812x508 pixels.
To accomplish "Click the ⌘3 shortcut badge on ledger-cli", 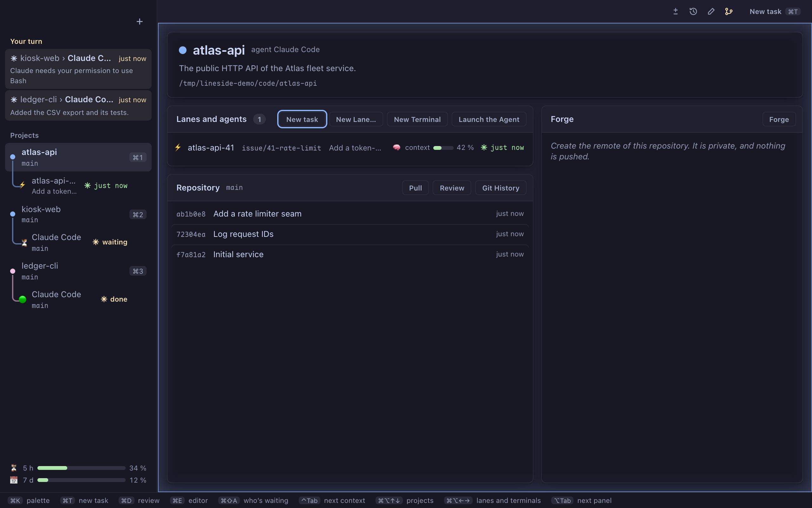I will pos(138,271).
